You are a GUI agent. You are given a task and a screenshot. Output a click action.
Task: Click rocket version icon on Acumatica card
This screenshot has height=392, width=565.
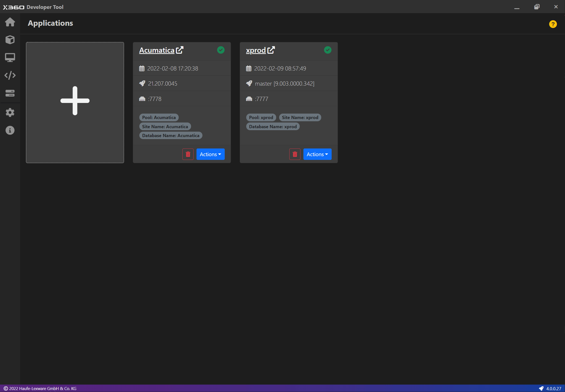[x=142, y=83]
